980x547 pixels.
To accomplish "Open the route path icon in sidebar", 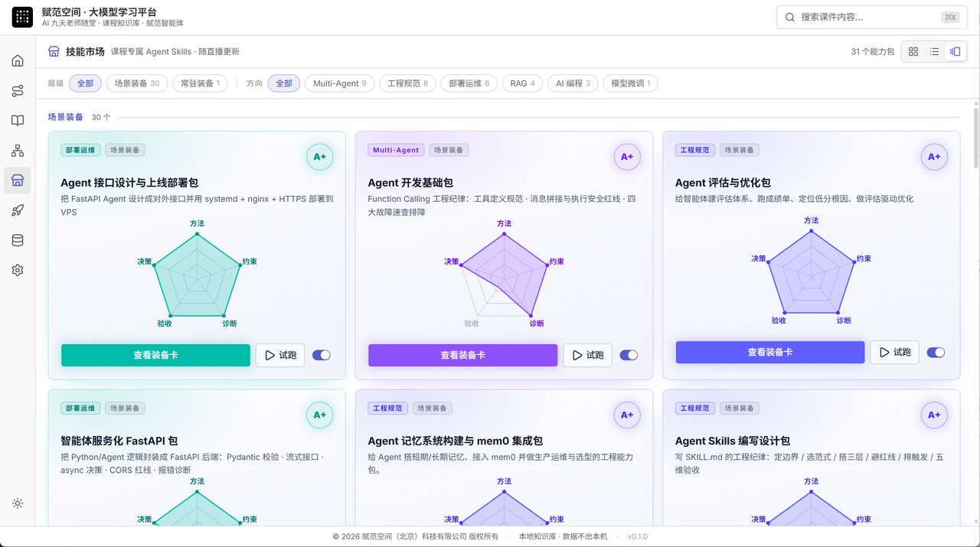I will (18, 91).
